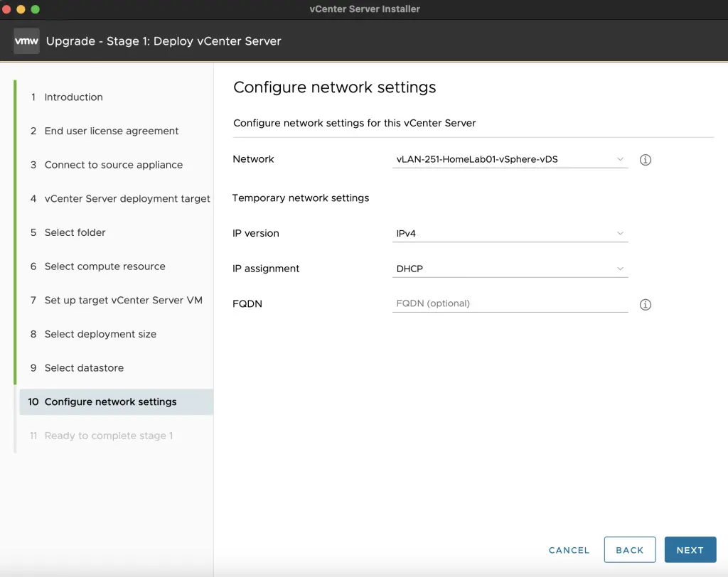Click the info icon next to the FQDN field
Viewport: 728px width, 577px height.
click(x=645, y=304)
